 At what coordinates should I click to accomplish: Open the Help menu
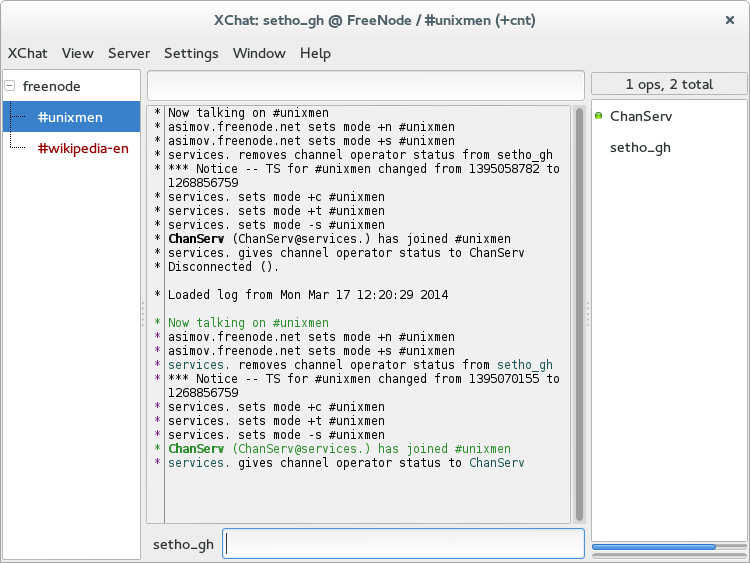(x=315, y=53)
